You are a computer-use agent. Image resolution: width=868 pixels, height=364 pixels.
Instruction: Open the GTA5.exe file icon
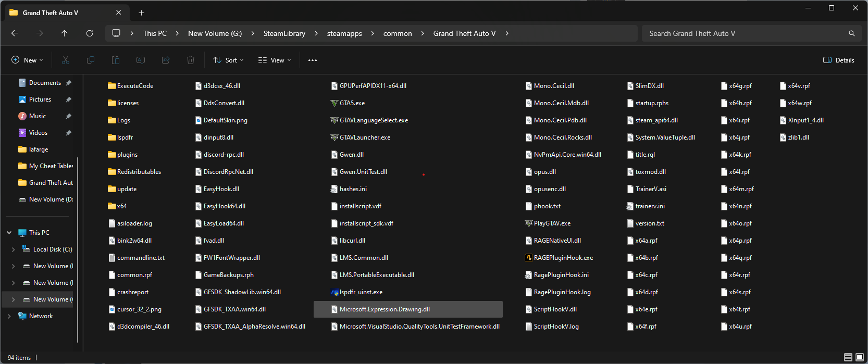(x=334, y=103)
